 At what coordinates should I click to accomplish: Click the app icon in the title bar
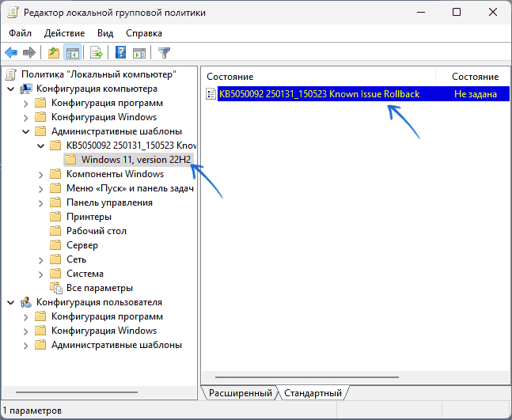point(13,13)
